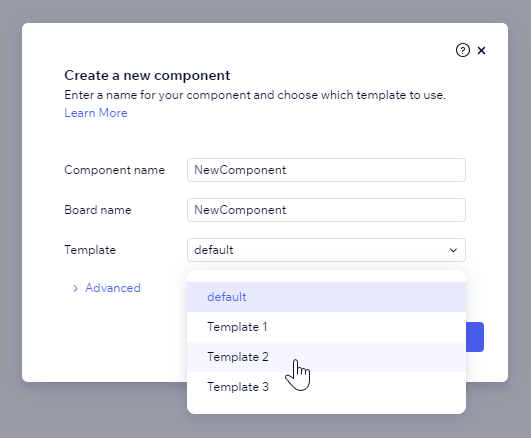Viewport: 531px width, 438px height.
Task: Click the partially hidden blue button
Action: click(475, 337)
